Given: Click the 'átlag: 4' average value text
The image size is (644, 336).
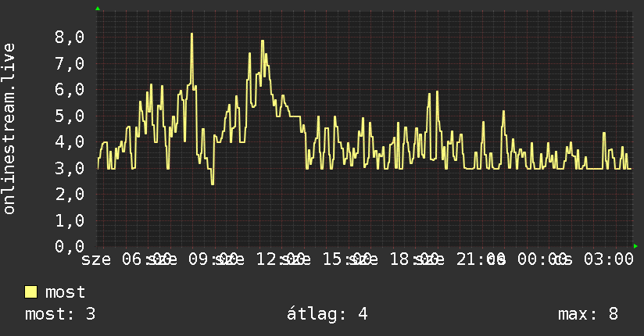Looking at the screenshot, I should 327,314.
